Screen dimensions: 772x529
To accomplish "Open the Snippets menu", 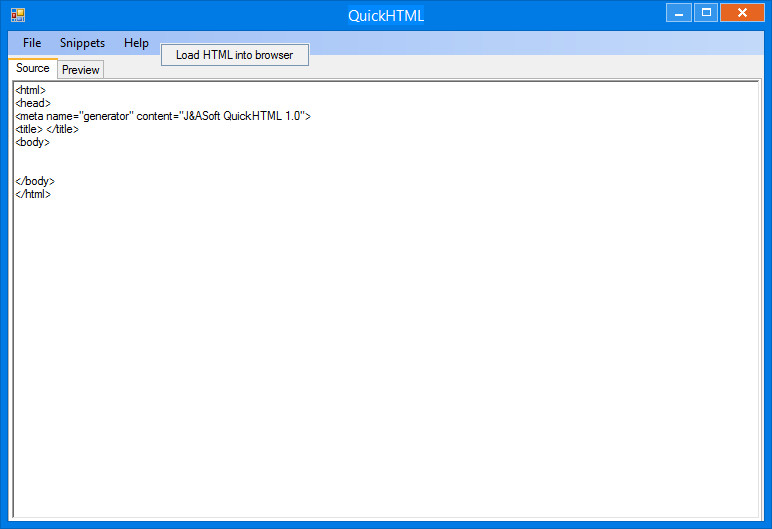I will click(82, 43).
